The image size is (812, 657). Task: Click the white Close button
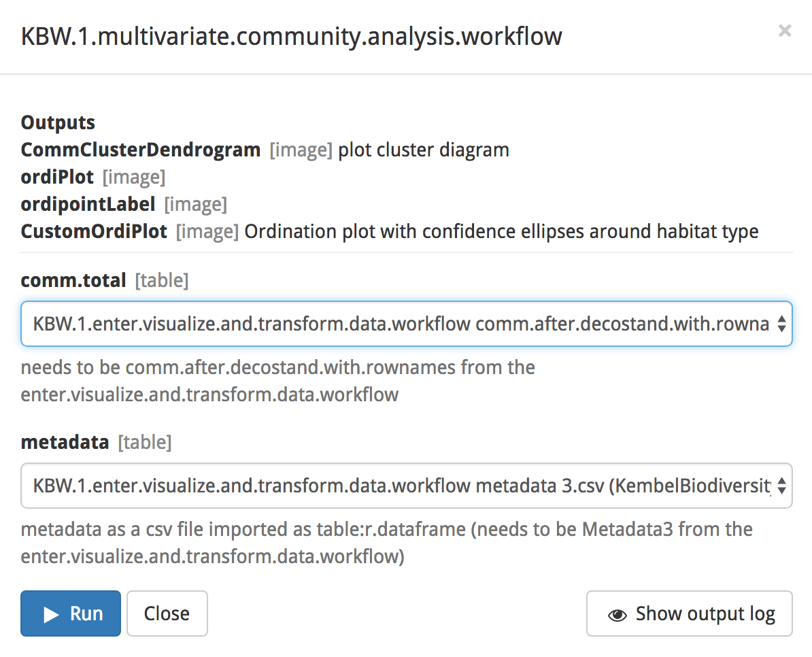click(167, 613)
